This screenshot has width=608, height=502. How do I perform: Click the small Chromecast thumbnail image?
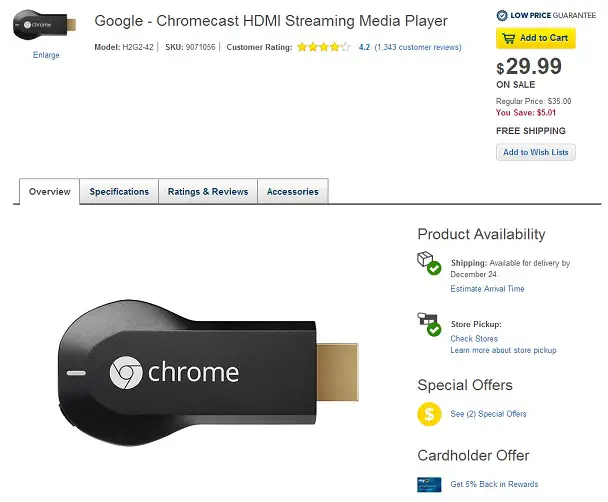(45, 25)
